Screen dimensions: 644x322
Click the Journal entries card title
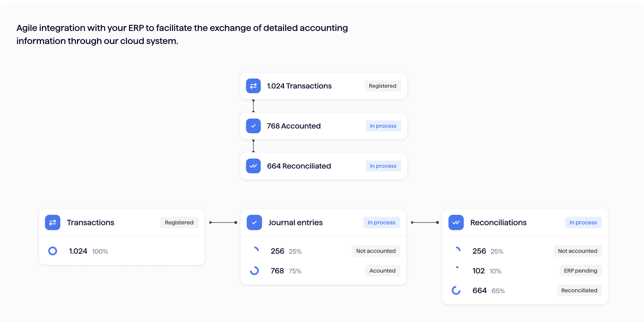tap(296, 222)
